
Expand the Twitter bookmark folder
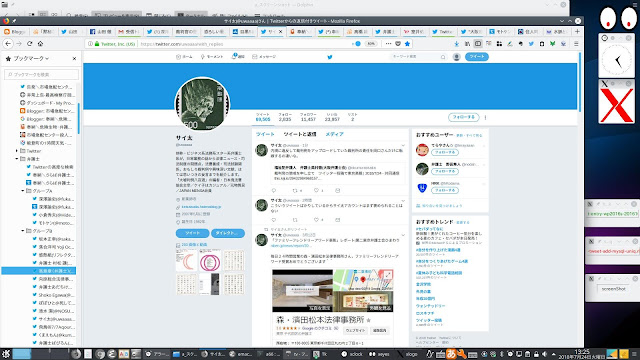17,151
